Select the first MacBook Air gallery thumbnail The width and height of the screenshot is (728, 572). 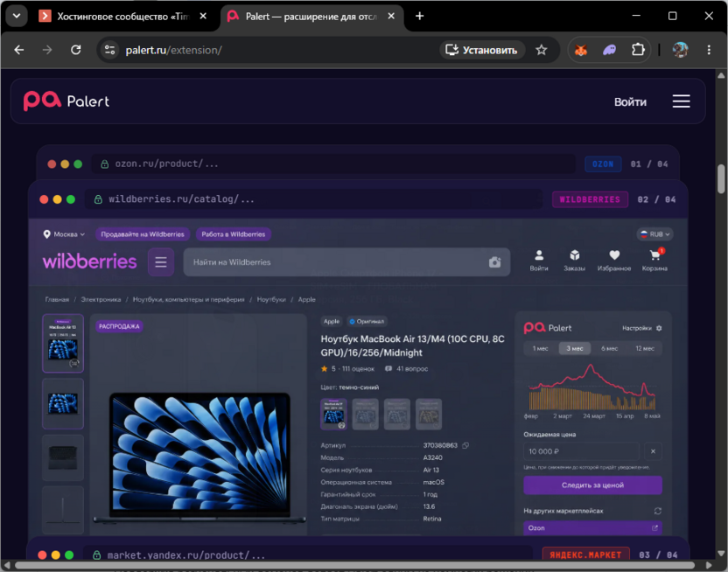63,344
